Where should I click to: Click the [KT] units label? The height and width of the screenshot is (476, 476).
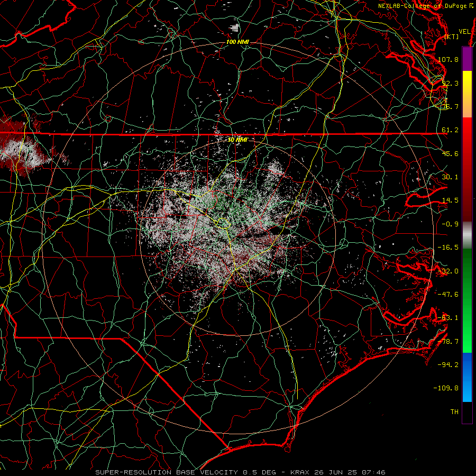coord(451,36)
